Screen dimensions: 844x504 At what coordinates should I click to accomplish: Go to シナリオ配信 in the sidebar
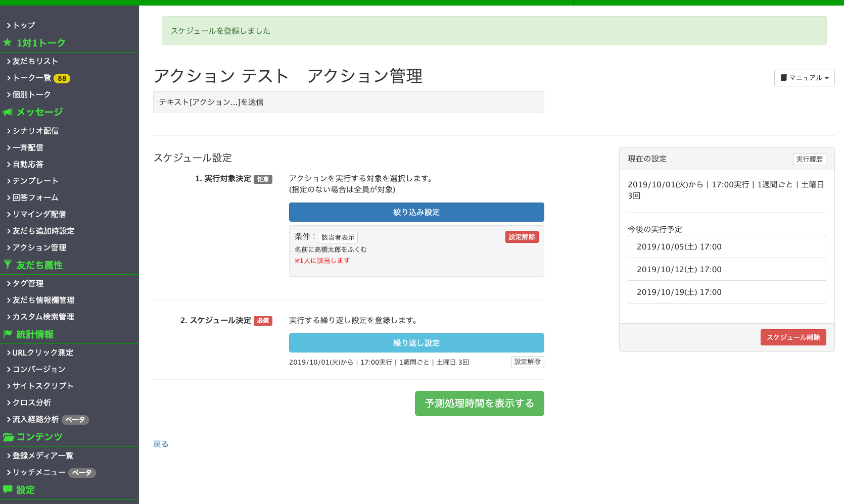tap(35, 131)
